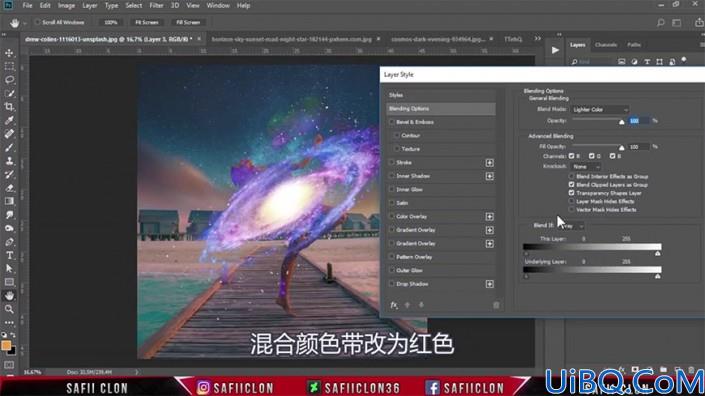
Task: Enable the Bevel & Emboss style checkbox
Action: 392,122
